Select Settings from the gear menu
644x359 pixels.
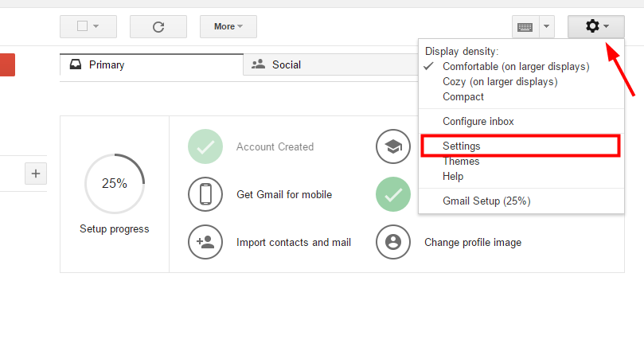pos(462,146)
